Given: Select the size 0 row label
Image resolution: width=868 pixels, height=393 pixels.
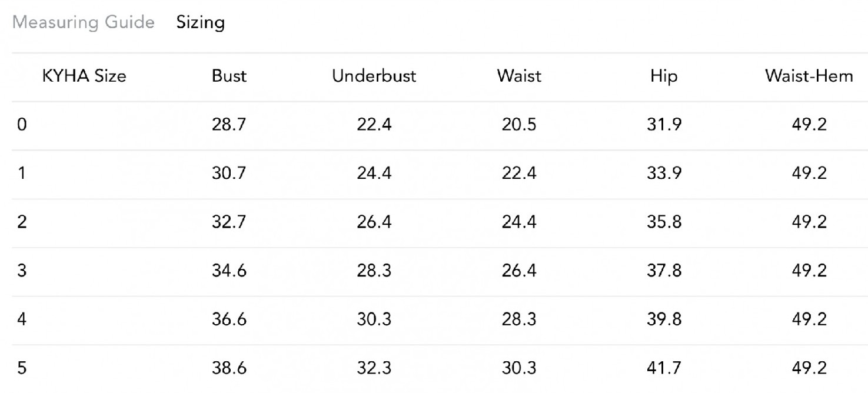Looking at the screenshot, I should point(22,125).
